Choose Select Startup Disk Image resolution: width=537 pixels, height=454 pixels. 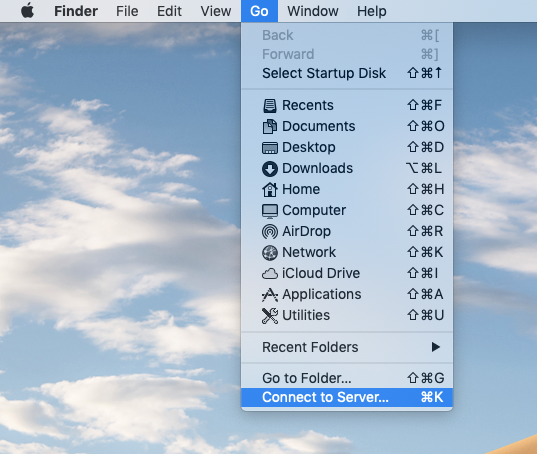(x=347, y=73)
